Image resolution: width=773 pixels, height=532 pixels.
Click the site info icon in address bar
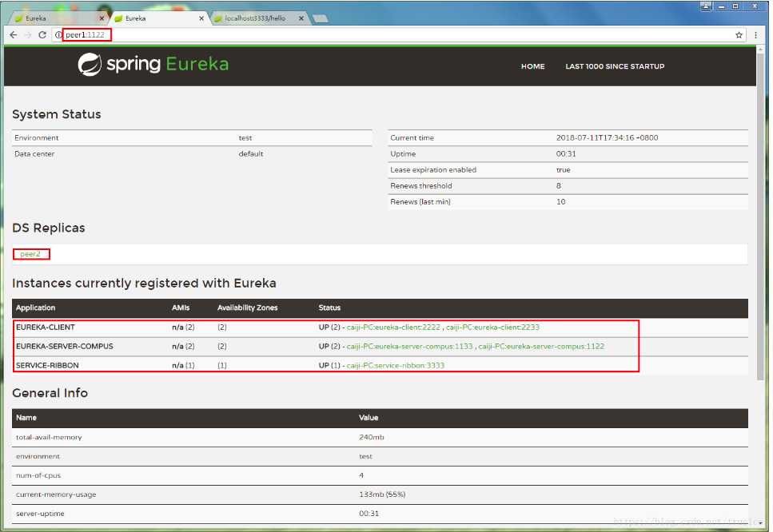point(58,35)
